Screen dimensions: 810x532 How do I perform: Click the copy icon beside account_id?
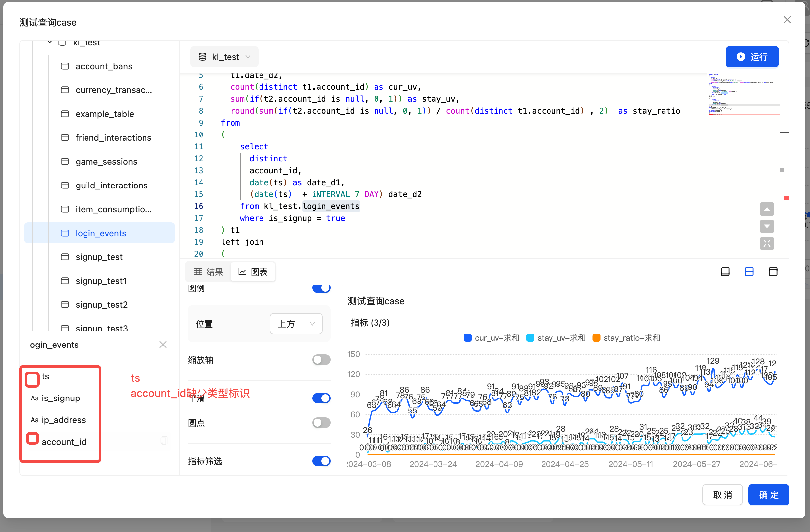click(164, 441)
